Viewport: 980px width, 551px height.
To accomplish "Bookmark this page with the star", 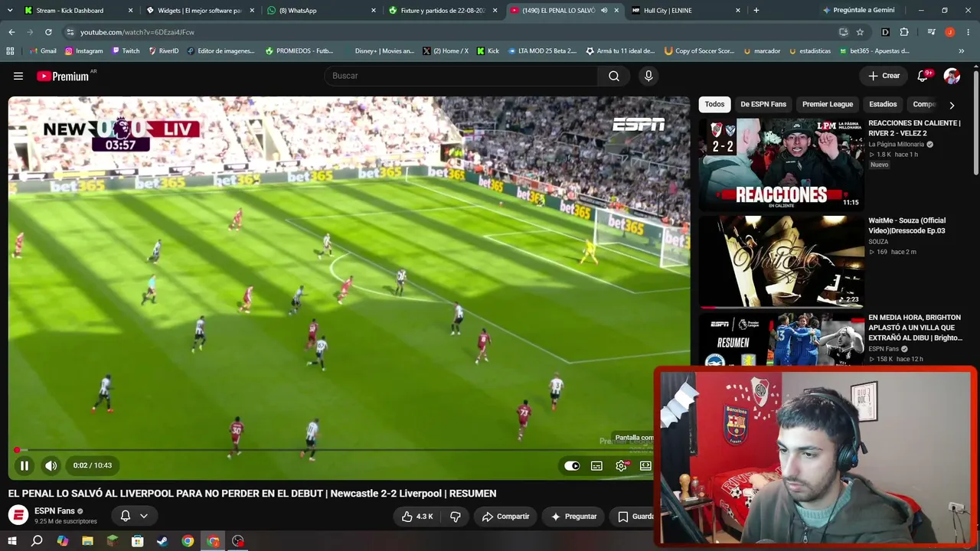I will tap(860, 32).
